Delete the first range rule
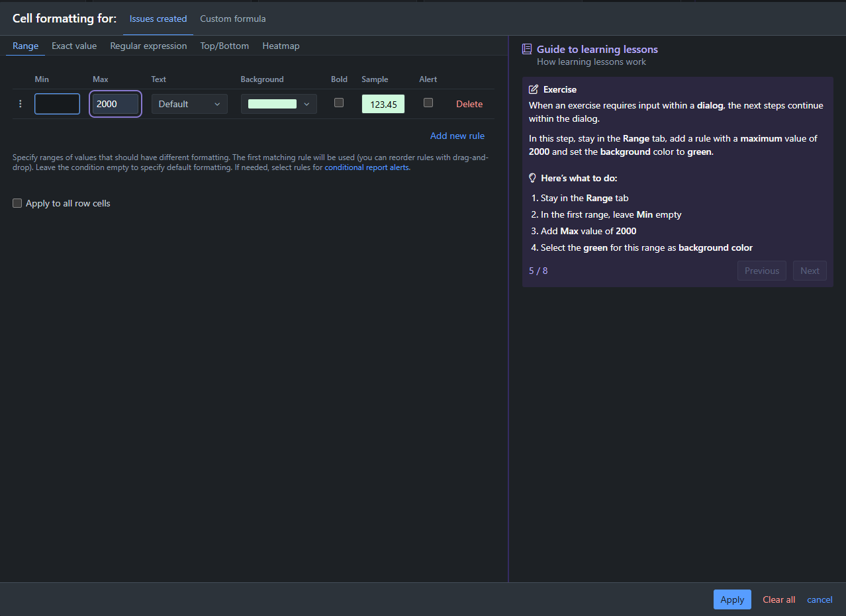Viewport: 846px width, 616px height. (x=469, y=104)
